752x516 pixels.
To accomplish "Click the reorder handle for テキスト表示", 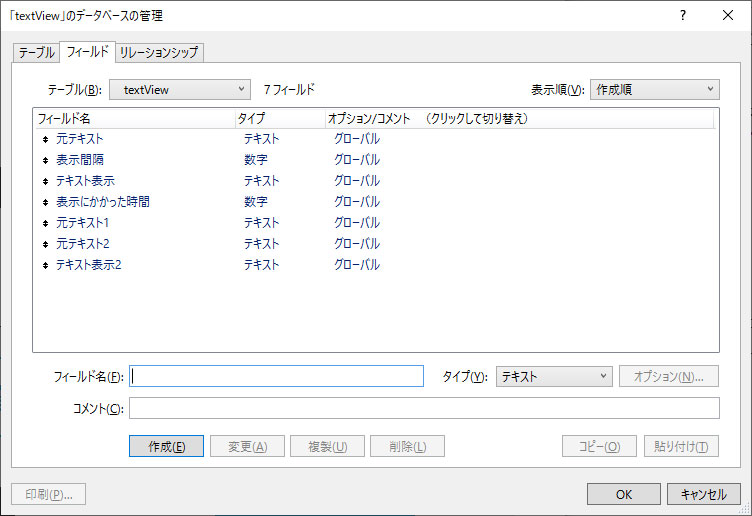I will pyautogui.click(x=46, y=181).
